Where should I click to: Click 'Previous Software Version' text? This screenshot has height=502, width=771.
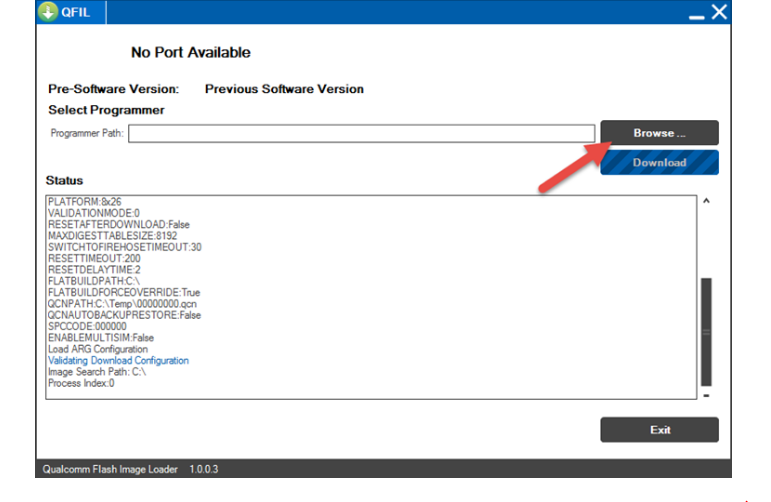coord(284,89)
